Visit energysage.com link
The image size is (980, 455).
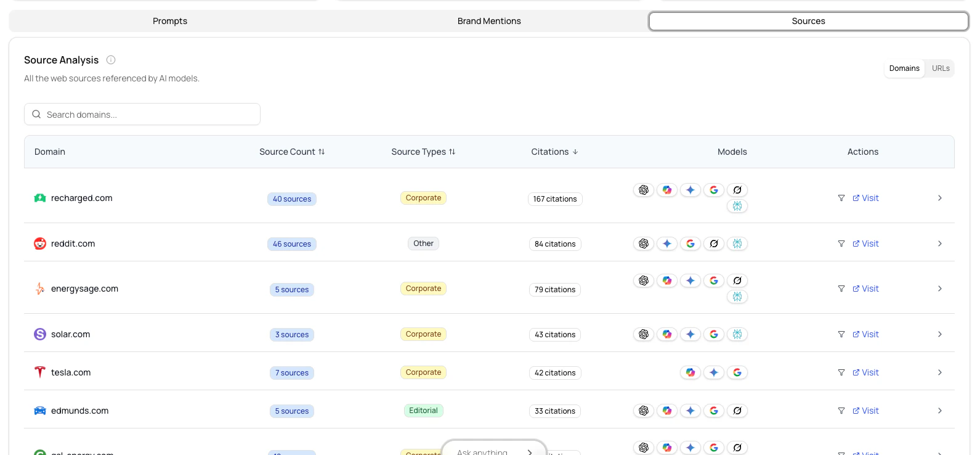(865, 289)
